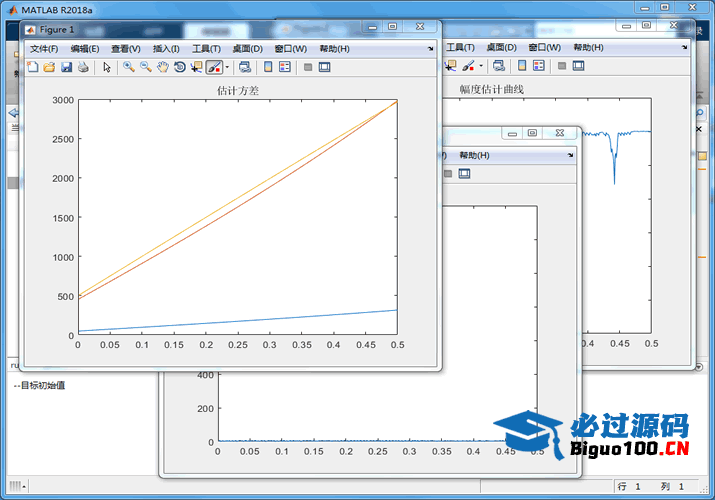Toggle Zoom In tool in Figure 1
Screen dimensions: 715x500
coord(129,67)
